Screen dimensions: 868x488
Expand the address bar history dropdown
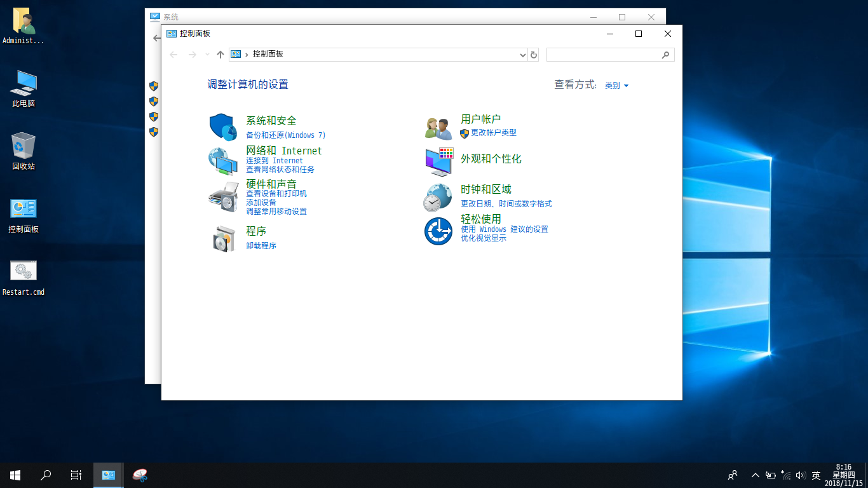(x=523, y=55)
